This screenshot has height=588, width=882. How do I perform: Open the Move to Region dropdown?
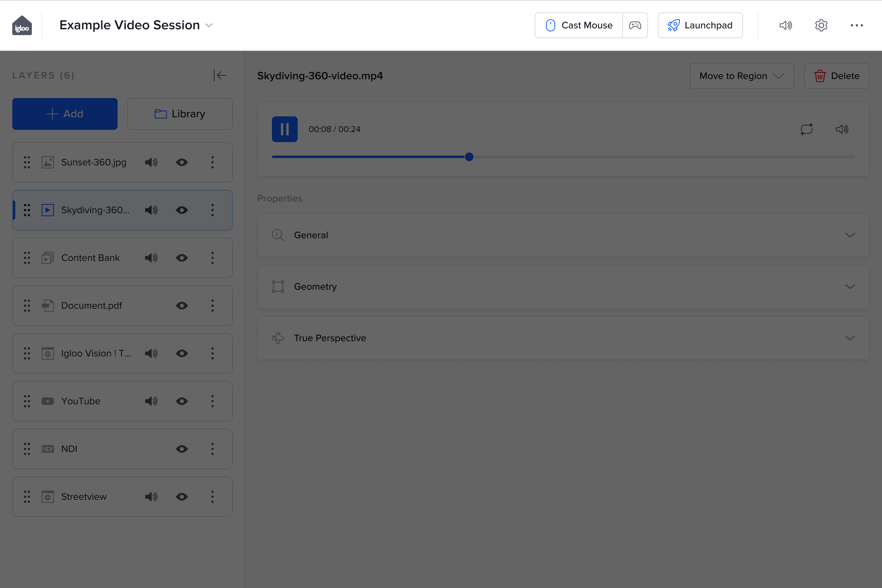tap(741, 76)
